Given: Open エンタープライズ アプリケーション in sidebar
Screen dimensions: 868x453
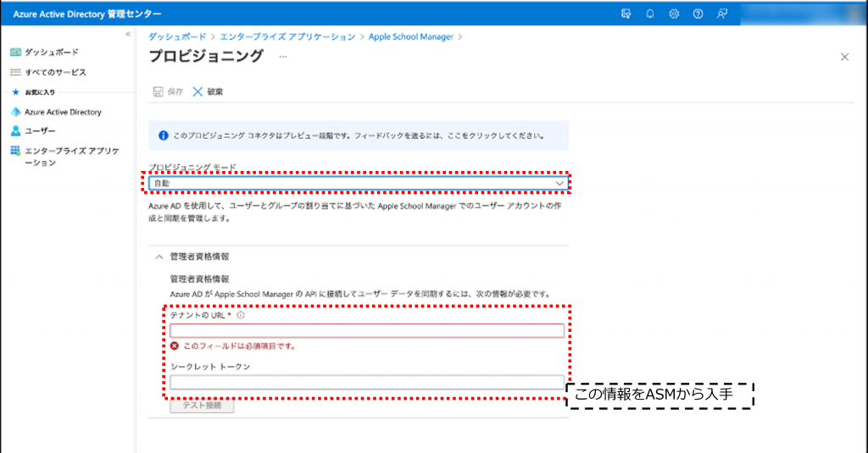Looking at the screenshot, I should click(x=65, y=157).
